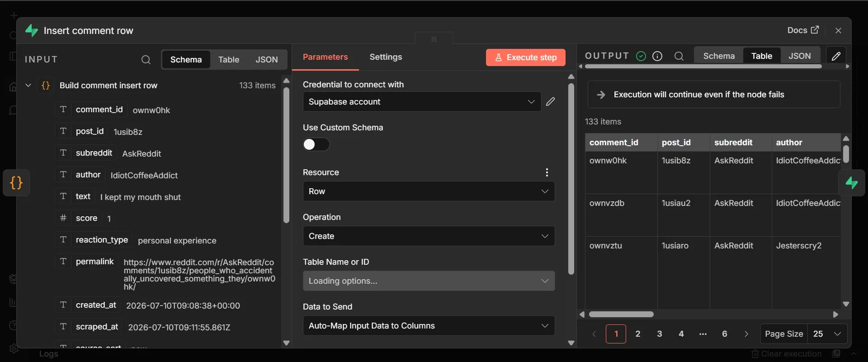Screen dimensions: 868x362
Task: Close the node editor panel
Action: (838, 30)
